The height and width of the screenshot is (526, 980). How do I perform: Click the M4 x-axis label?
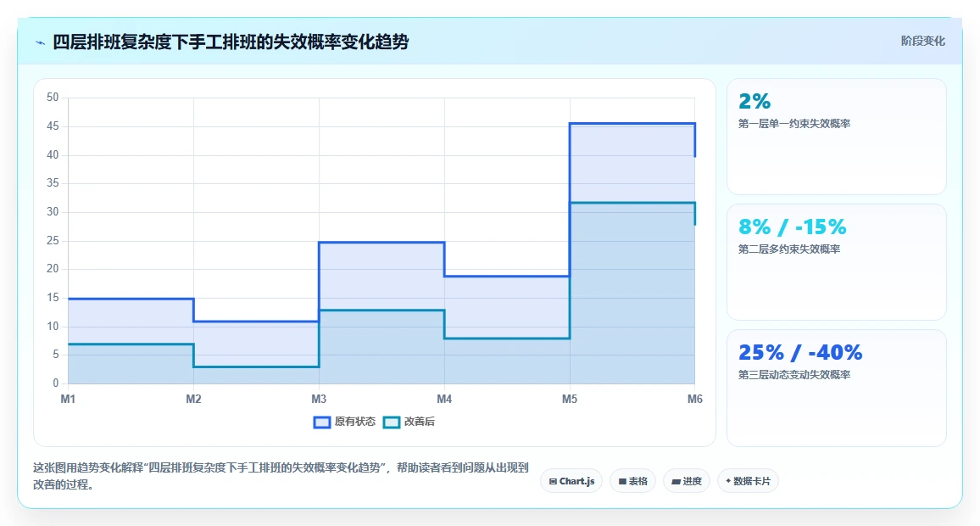pyautogui.click(x=444, y=399)
